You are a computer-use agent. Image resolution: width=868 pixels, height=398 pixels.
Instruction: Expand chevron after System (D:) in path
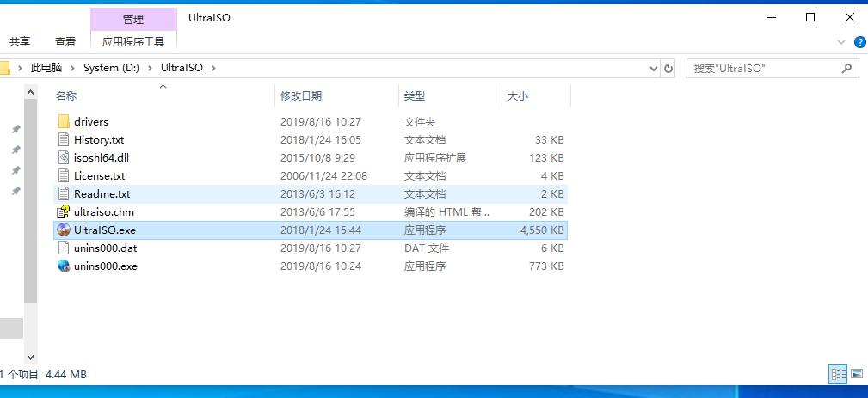pos(150,68)
